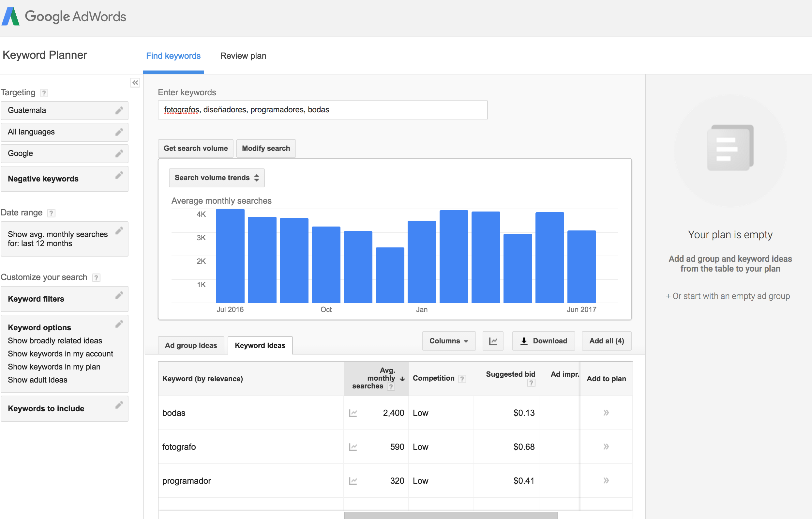The image size is (812, 519).
Task: Switch to Review plan tab
Action: pyautogui.click(x=243, y=56)
